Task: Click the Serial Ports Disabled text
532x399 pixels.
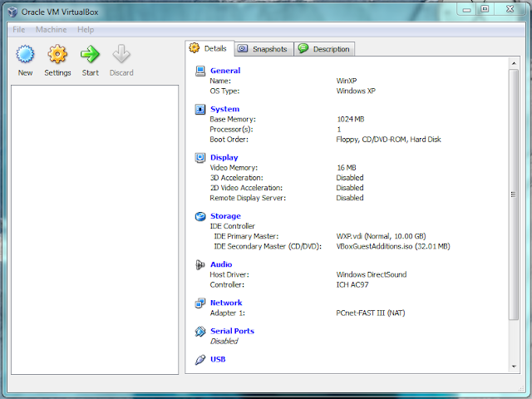Action: coord(224,341)
